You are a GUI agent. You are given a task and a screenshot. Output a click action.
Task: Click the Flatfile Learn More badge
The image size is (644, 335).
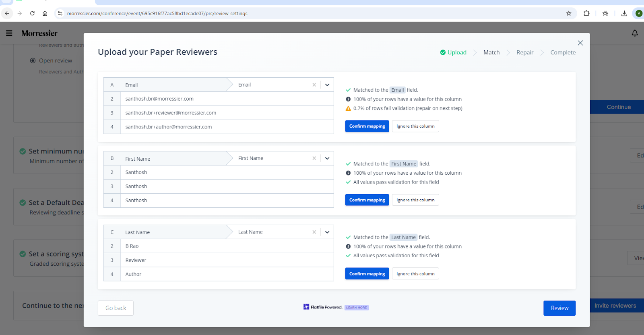tap(356, 308)
